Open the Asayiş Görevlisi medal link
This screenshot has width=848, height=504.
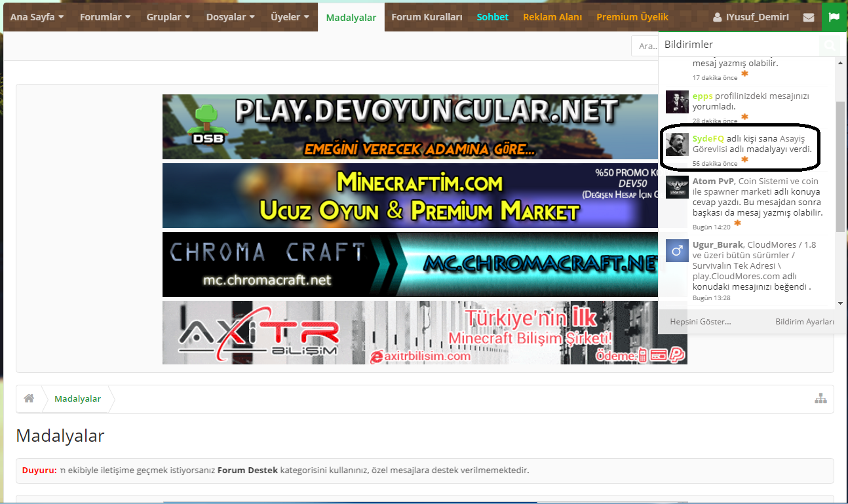748,144
